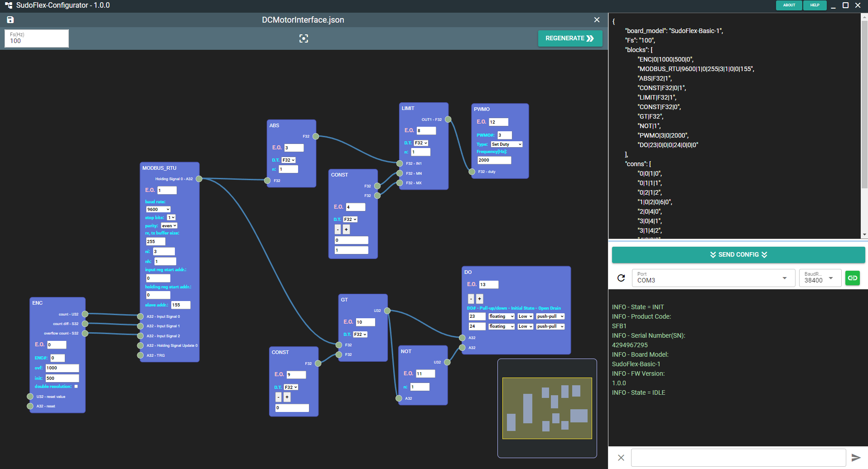
Task: Open the MODBUS_RTU baud rate dropdown
Action: [x=158, y=209]
